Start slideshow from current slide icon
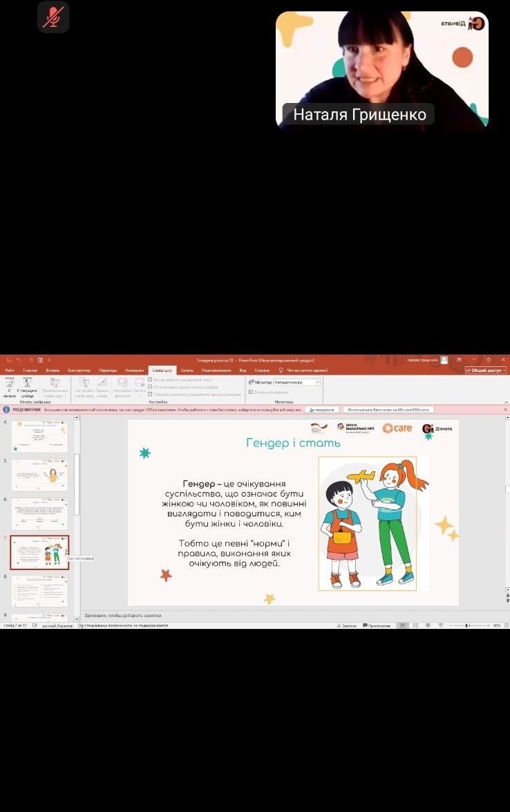The height and width of the screenshot is (812, 510). point(27,384)
